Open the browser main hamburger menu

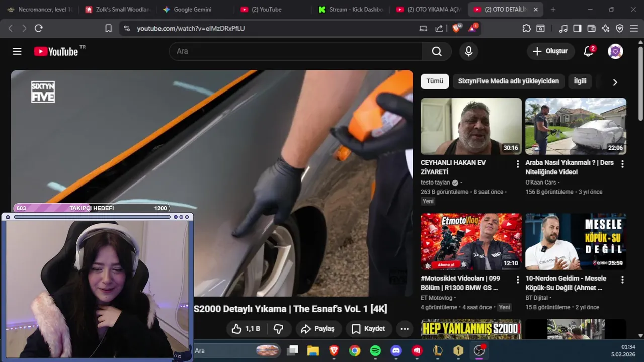coord(634,29)
